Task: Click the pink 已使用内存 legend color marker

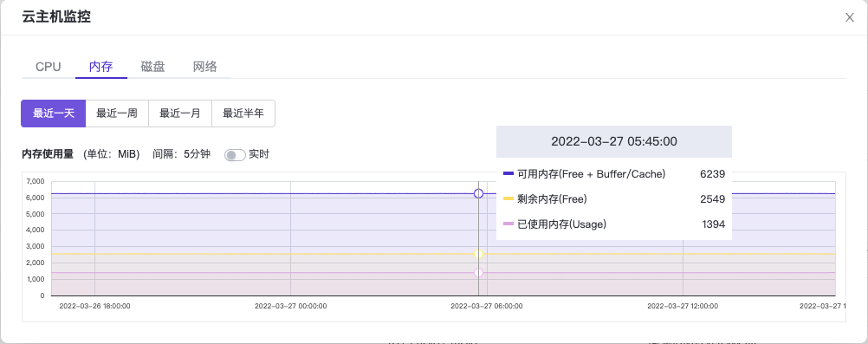Action: pyautogui.click(x=508, y=224)
